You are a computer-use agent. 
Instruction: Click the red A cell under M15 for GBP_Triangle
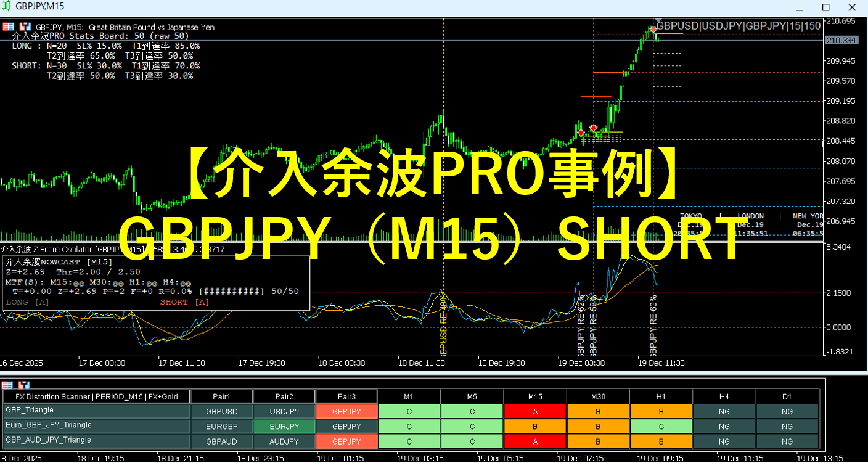click(x=534, y=411)
